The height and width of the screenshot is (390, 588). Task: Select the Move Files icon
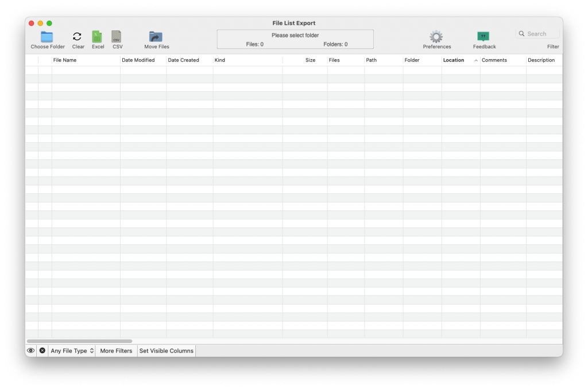(156, 37)
